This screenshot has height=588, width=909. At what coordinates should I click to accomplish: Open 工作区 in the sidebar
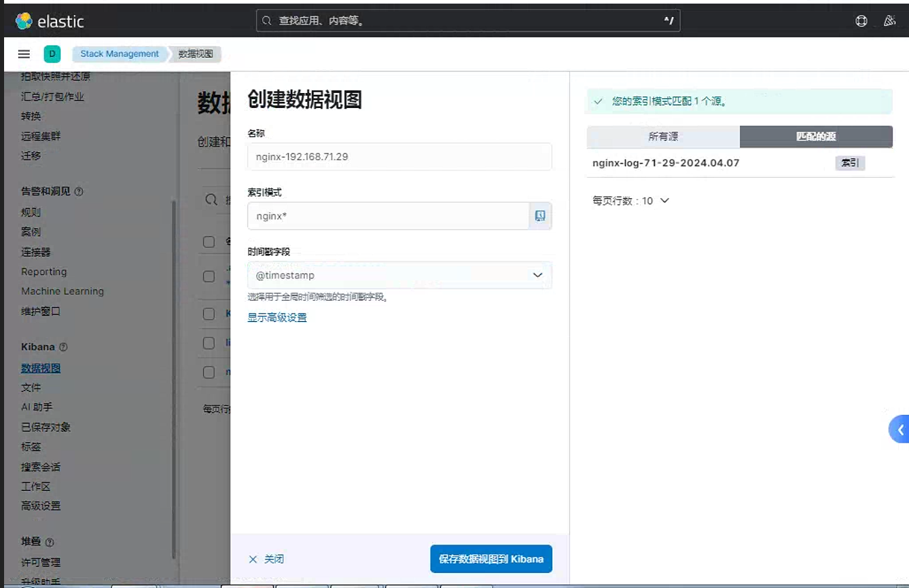pyautogui.click(x=36, y=486)
